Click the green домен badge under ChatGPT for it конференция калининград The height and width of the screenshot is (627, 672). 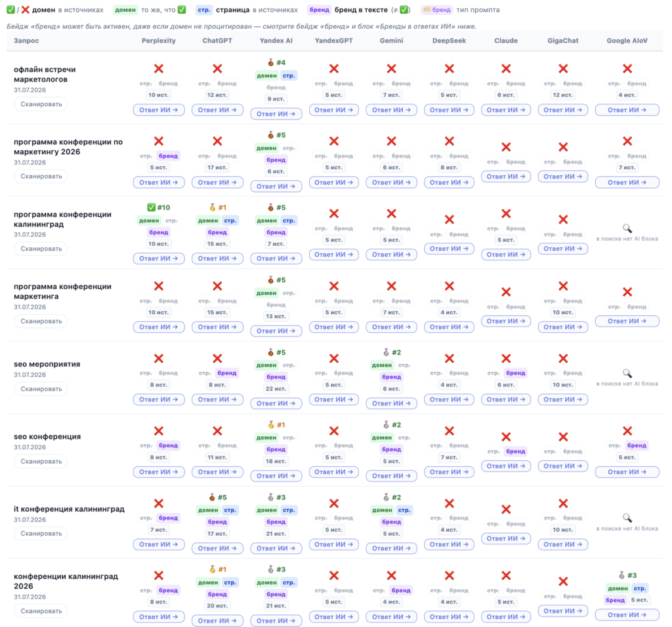[208, 510]
